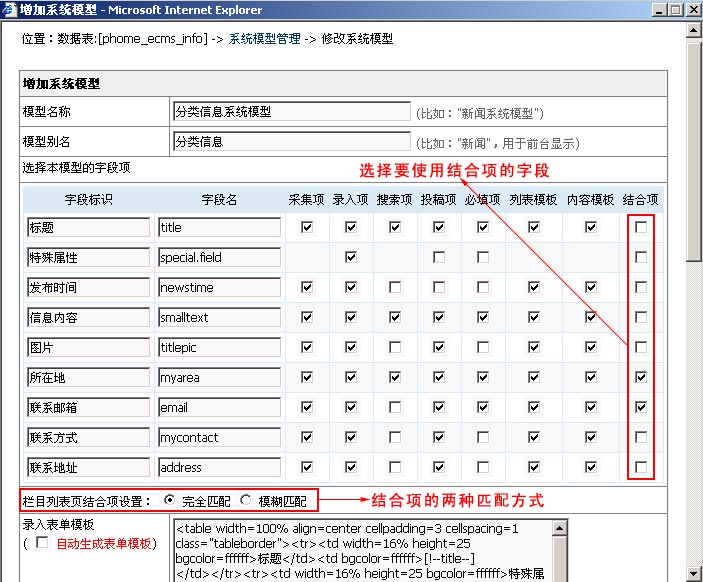Click the 模型名称 input field
This screenshot has width=703, height=582.
click(291, 112)
